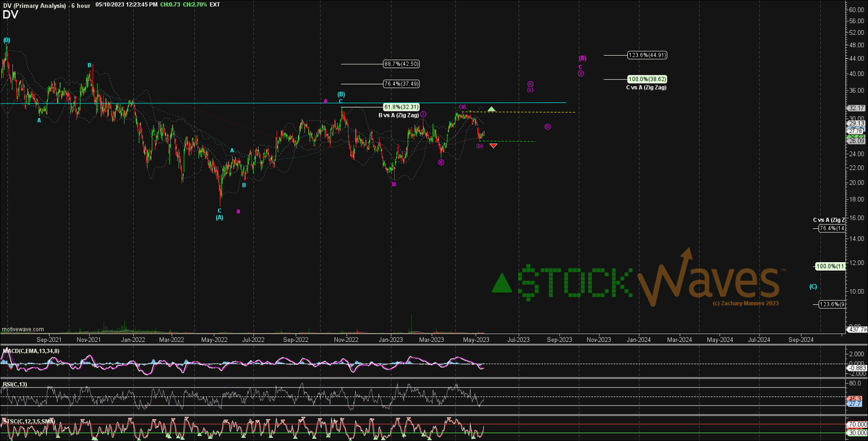This screenshot has width=868, height=441.
Task: Click the 60.00 price axis label
Action: coord(856,9)
